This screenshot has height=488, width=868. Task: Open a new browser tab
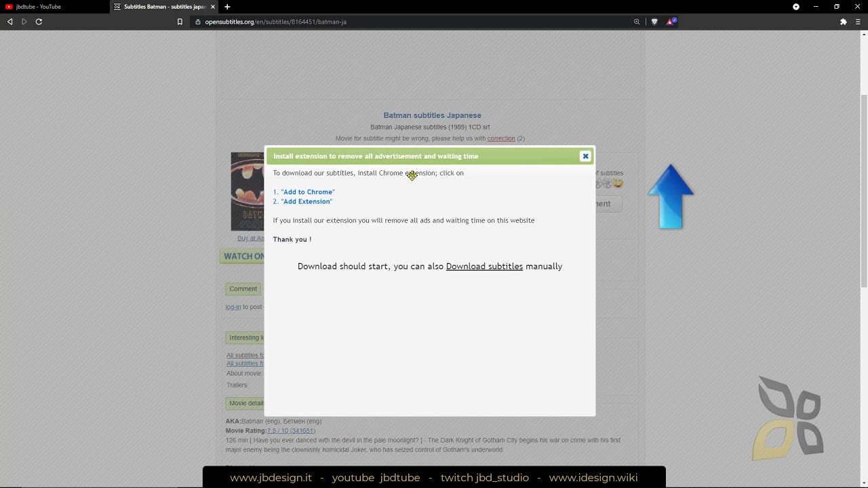pyautogui.click(x=227, y=7)
